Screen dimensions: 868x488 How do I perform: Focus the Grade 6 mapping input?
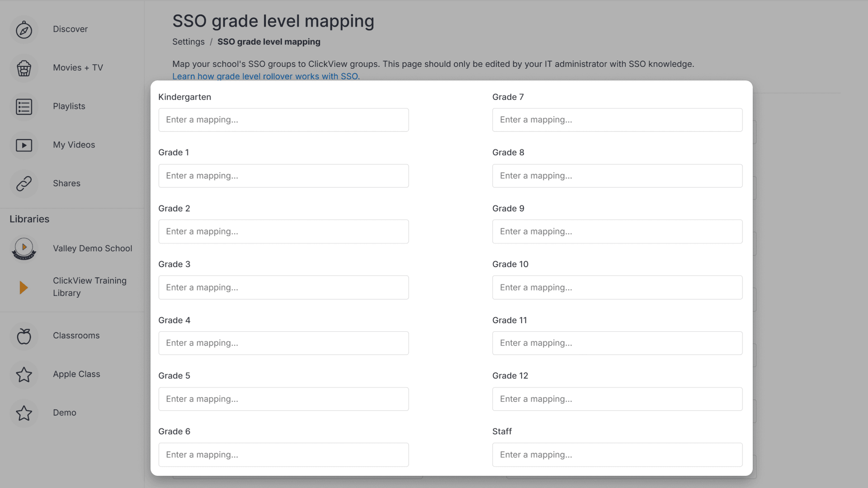coord(283,455)
